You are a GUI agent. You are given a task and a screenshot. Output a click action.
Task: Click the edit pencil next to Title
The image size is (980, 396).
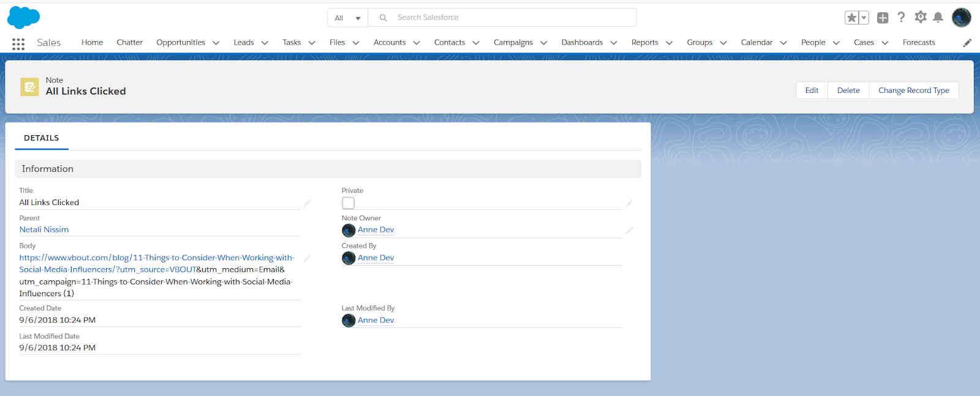coord(307,203)
